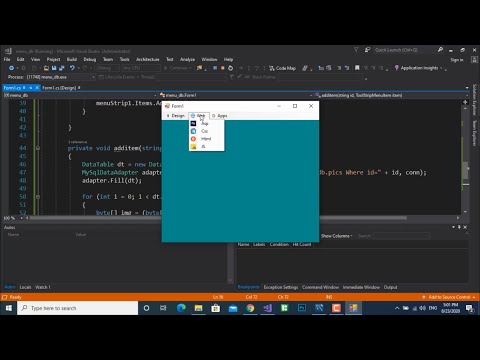Expand the Show Columns dropdown

tap(337, 236)
